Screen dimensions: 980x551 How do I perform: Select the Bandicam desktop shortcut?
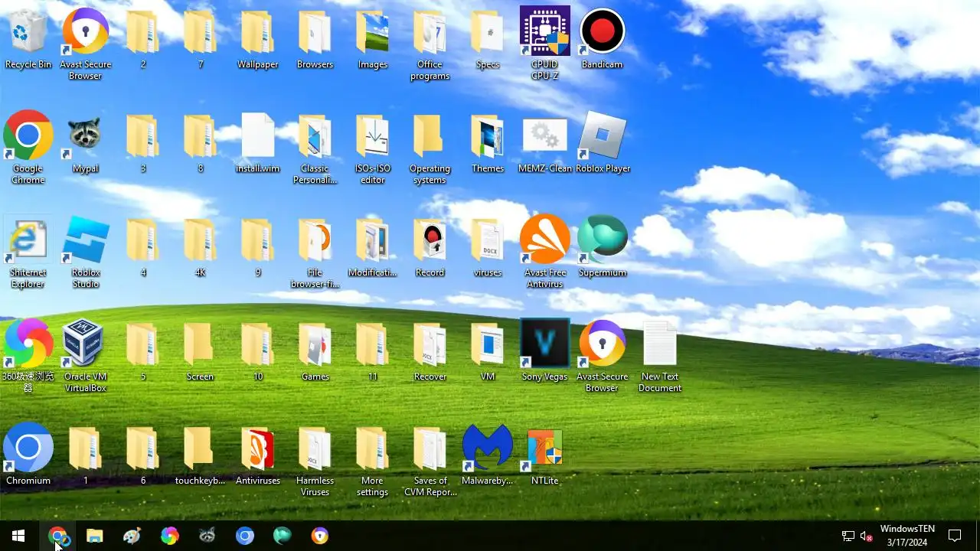pyautogui.click(x=602, y=39)
